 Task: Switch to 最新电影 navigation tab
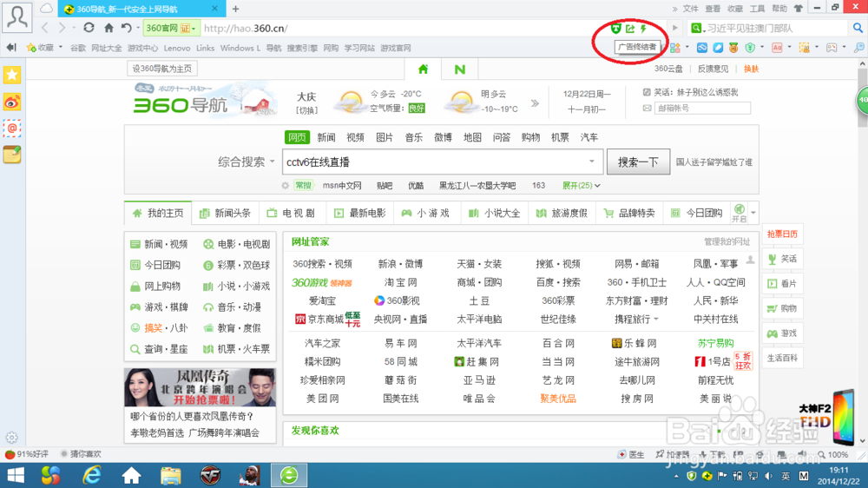[x=359, y=214]
